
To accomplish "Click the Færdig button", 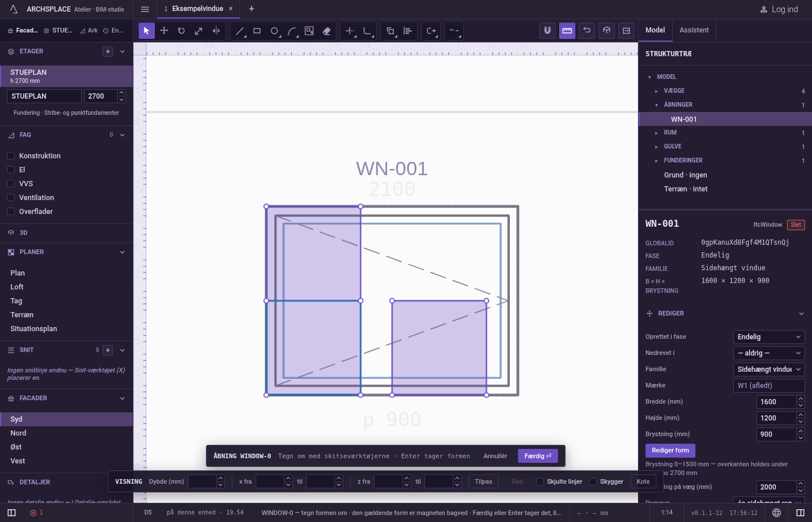I will point(538,456).
